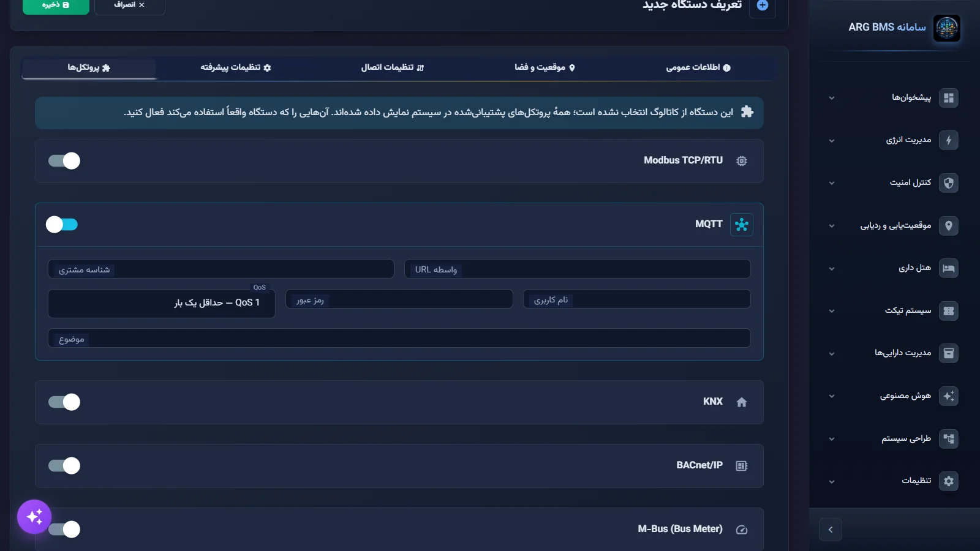Click the puzzle icon in info banner

point(747,111)
